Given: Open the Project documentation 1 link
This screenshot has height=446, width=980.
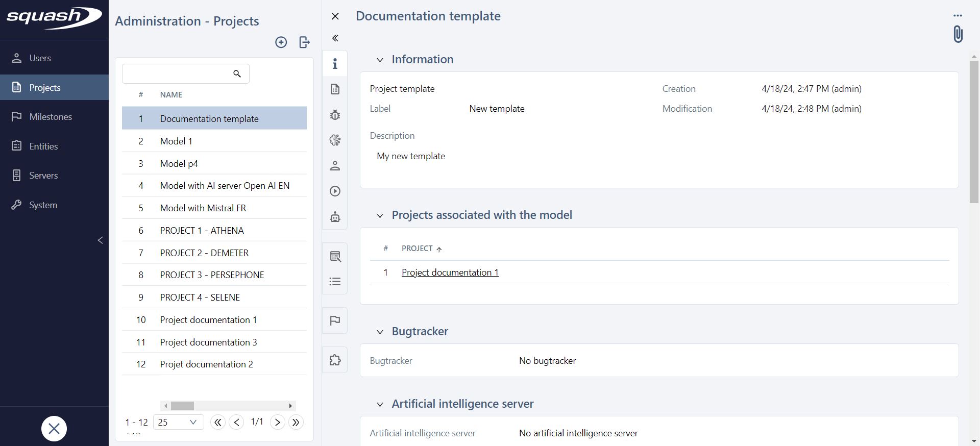Looking at the screenshot, I should (x=450, y=272).
